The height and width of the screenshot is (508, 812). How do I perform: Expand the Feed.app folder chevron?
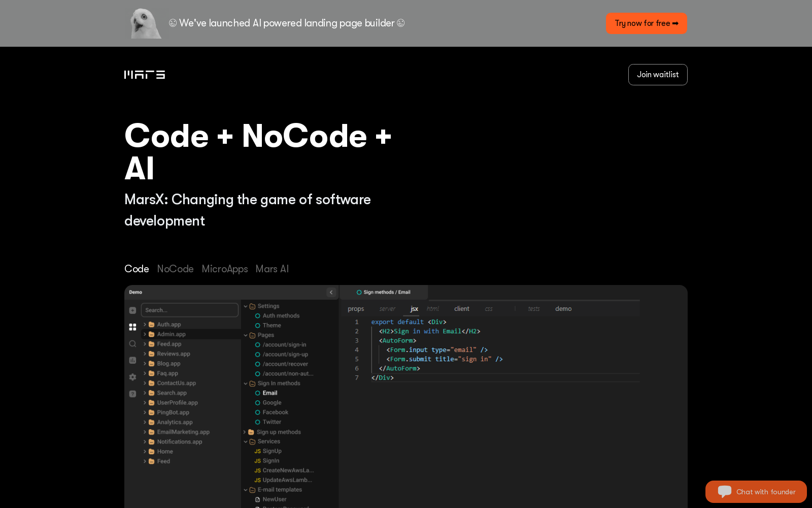(145, 344)
